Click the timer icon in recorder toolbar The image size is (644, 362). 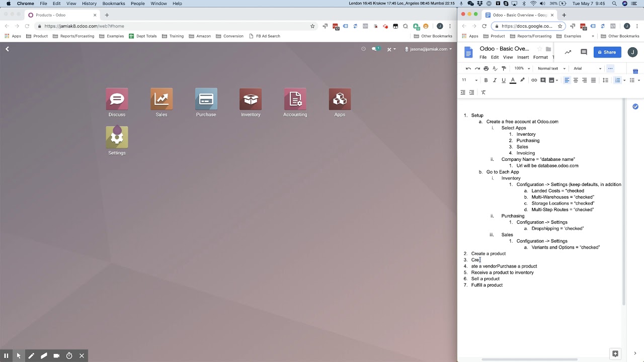(x=69, y=355)
